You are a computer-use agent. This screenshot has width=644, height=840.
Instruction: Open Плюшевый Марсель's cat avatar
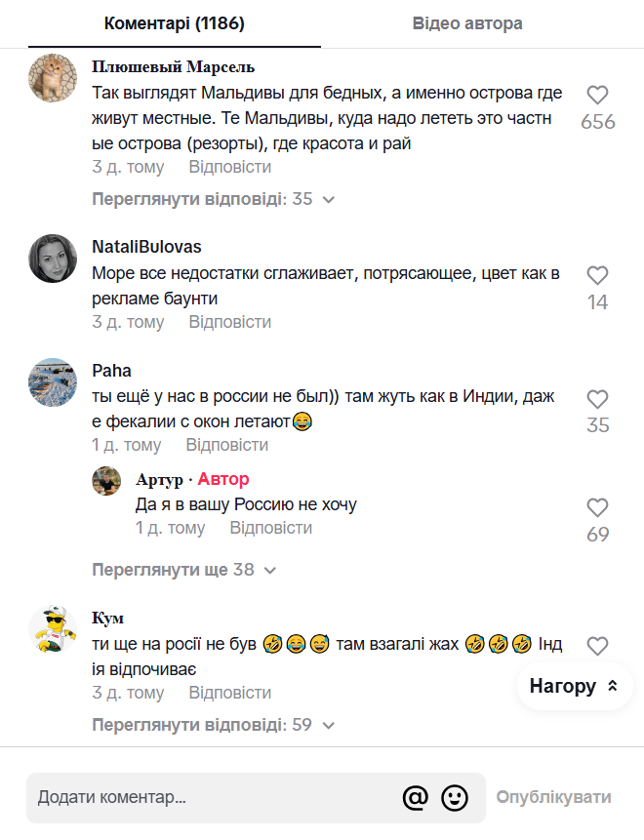tap(53, 77)
